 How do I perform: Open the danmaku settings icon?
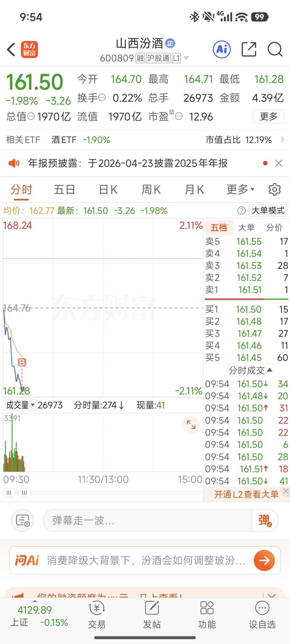point(23,520)
